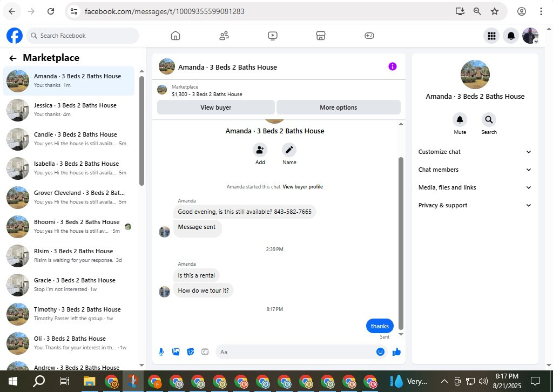Click the large listing photo in the right panel
Viewport: 553px width, 392px height.
pos(475,75)
